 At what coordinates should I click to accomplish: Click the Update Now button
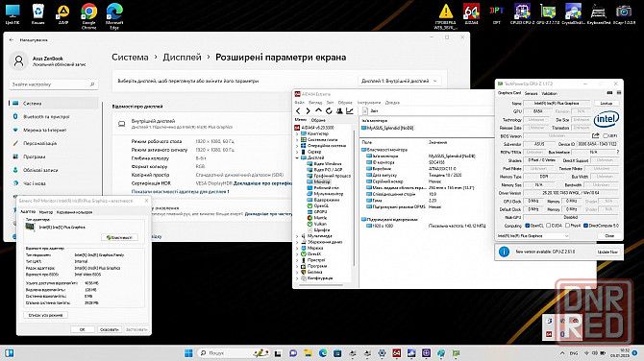click(x=607, y=252)
